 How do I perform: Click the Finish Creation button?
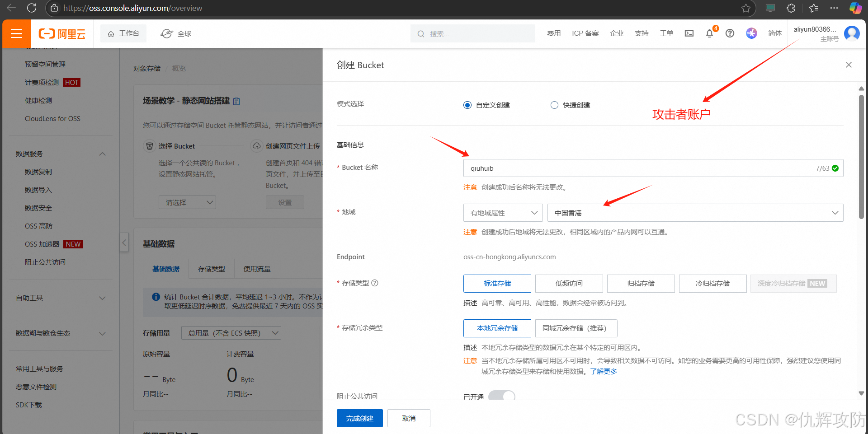tap(360, 418)
